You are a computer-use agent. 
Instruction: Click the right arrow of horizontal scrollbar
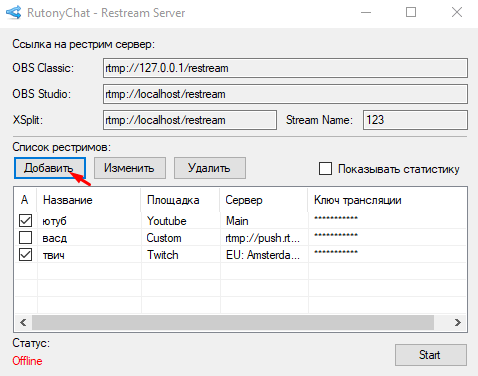(x=458, y=322)
